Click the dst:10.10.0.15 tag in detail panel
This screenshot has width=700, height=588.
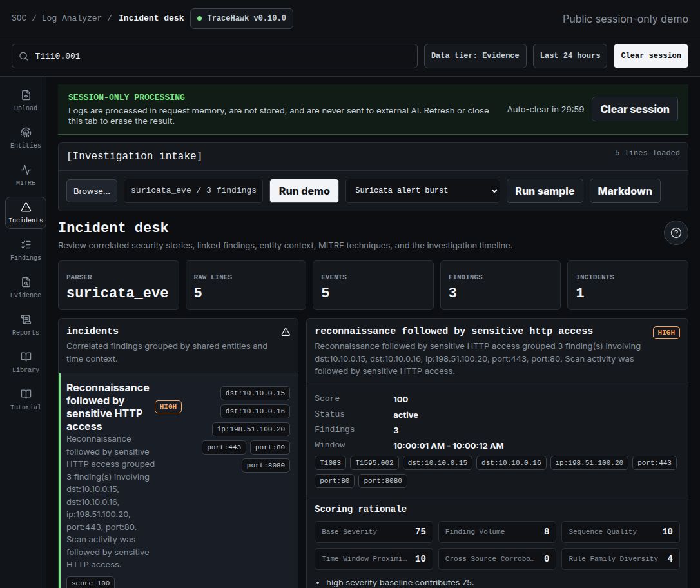pyautogui.click(x=438, y=462)
